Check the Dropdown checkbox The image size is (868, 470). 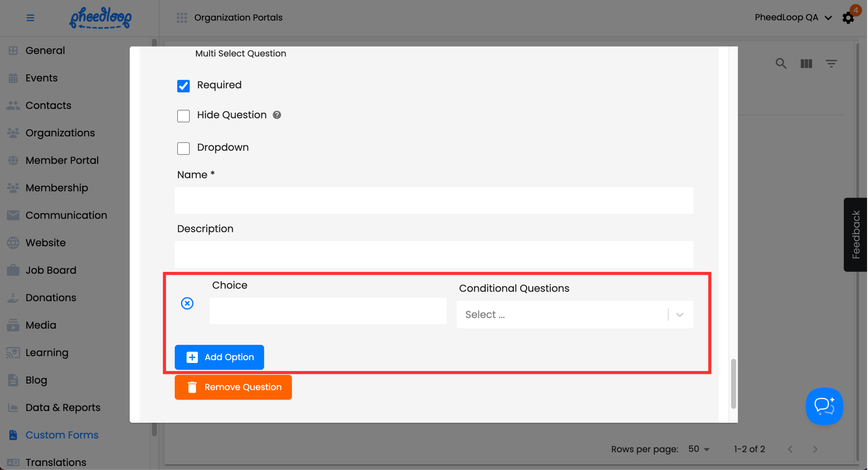pos(183,148)
